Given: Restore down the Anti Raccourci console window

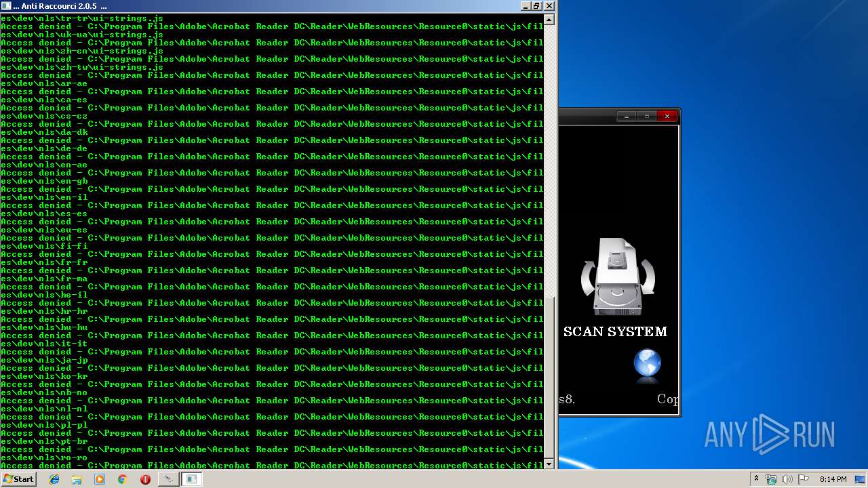Looking at the screenshot, I should (536, 5).
